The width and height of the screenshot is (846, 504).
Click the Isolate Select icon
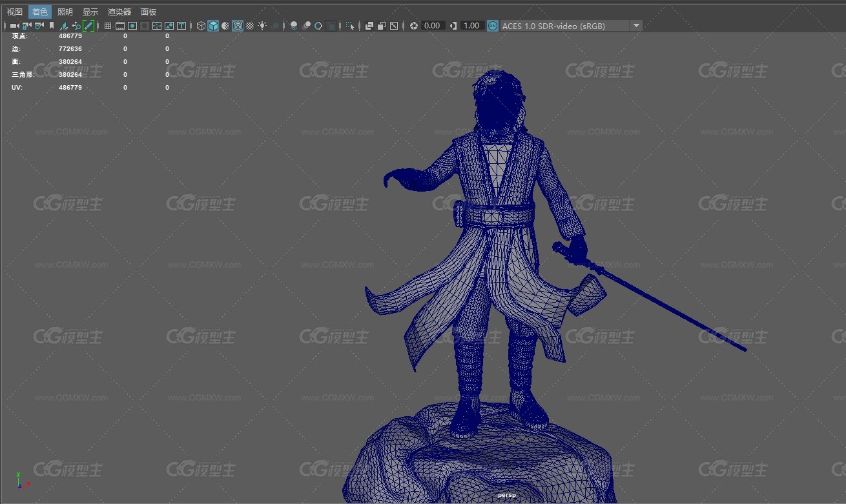[350, 26]
